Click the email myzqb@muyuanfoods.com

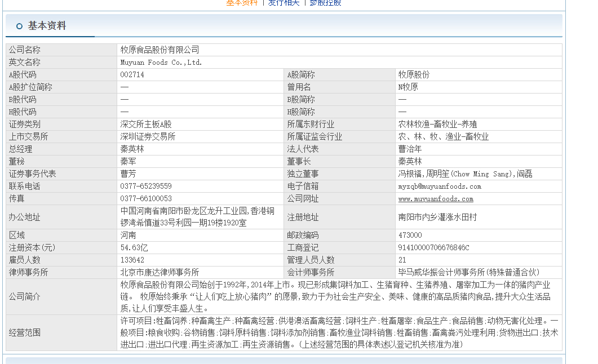(440, 187)
